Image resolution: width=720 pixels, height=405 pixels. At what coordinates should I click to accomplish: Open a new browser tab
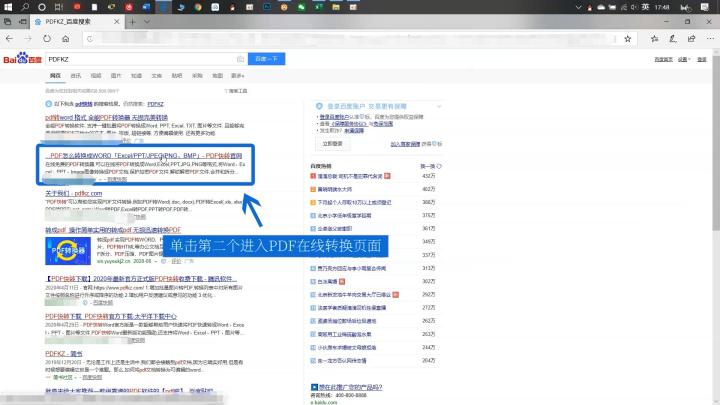tap(132, 22)
